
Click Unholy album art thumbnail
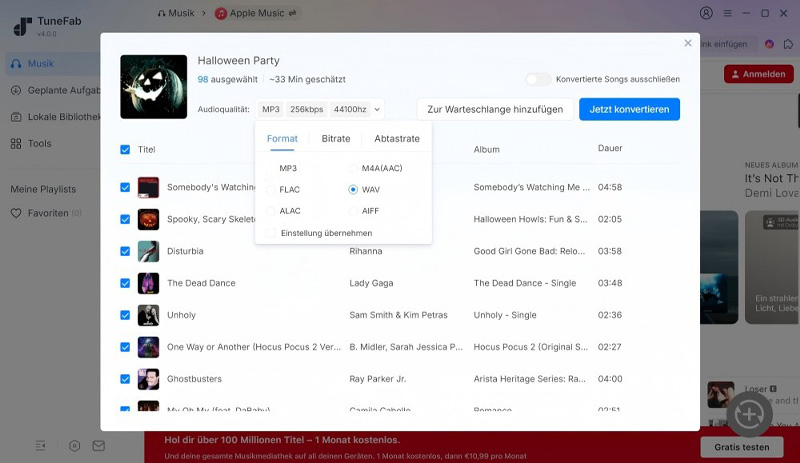pyautogui.click(x=148, y=315)
